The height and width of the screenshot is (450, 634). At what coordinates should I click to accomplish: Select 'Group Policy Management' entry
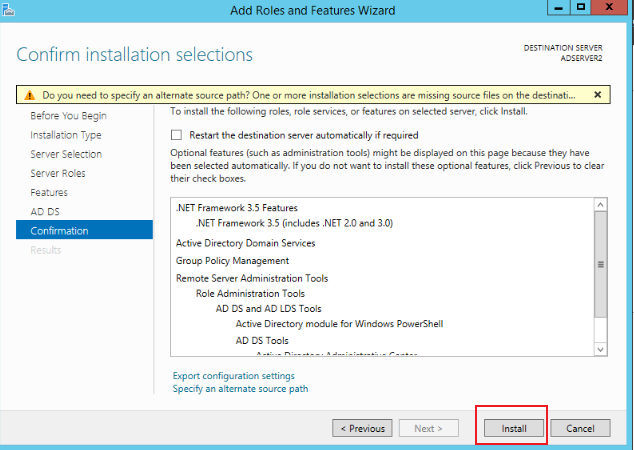click(232, 261)
